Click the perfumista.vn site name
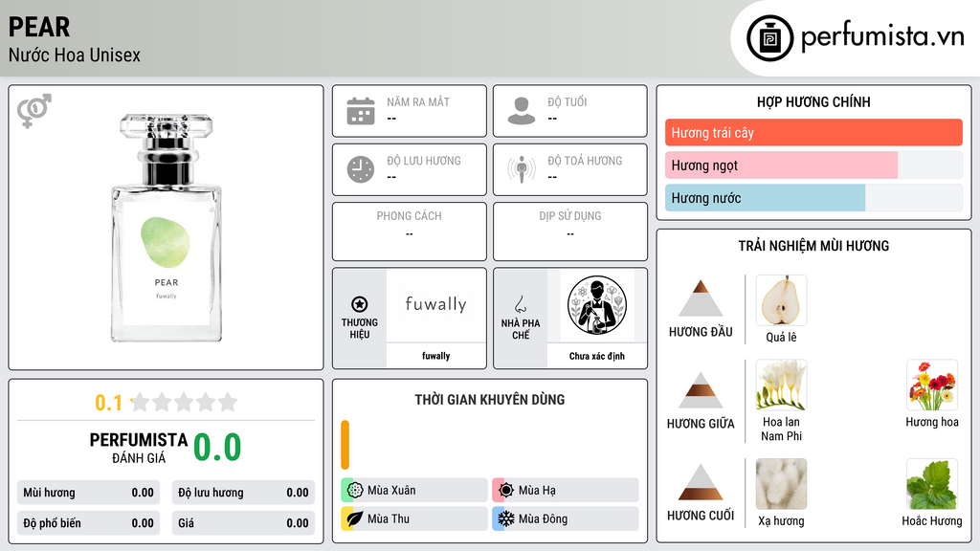 click(x=882, y=37)
